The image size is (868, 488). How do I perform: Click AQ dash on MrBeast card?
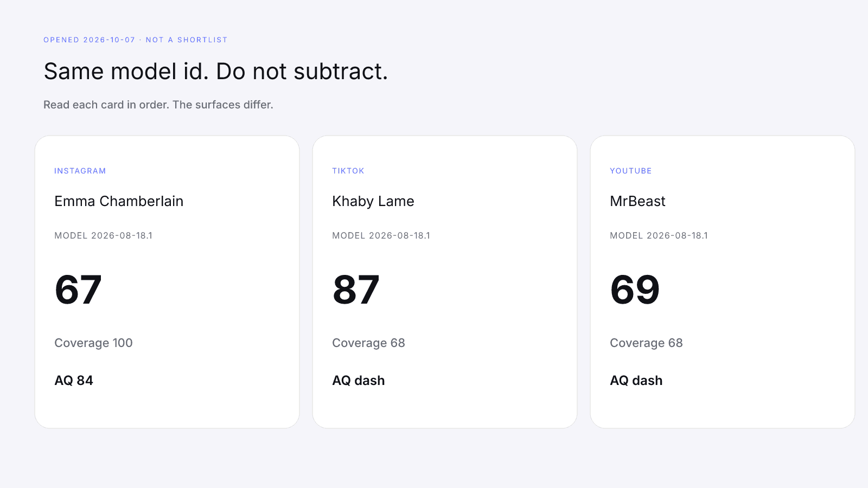pos(636,381)
